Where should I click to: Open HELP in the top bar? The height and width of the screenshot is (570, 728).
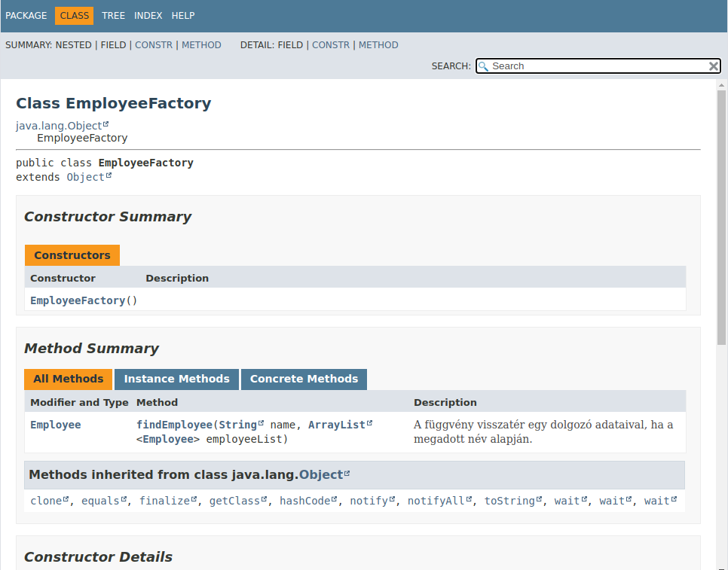click(183, 16)
